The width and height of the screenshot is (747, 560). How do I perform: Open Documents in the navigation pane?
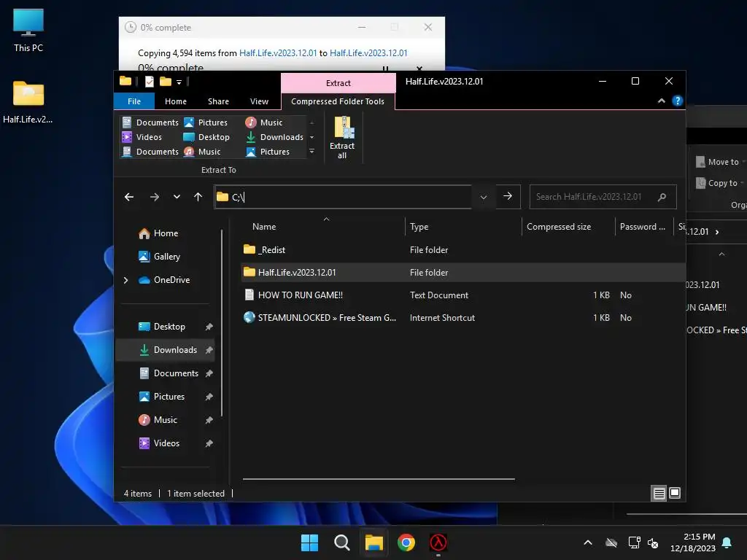169,373
